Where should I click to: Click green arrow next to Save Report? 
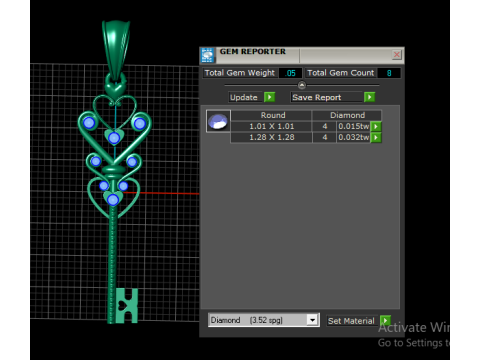tap(369, 97)
